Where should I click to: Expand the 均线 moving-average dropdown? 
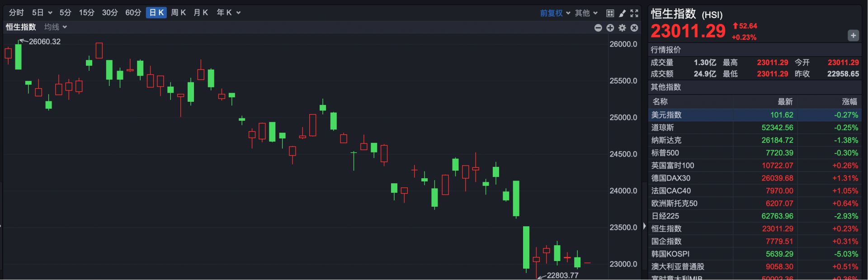click(56, 27)
